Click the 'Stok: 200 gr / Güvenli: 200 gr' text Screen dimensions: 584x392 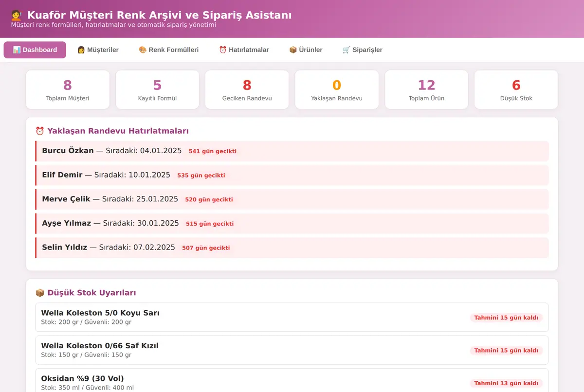(x=86, y=322)
